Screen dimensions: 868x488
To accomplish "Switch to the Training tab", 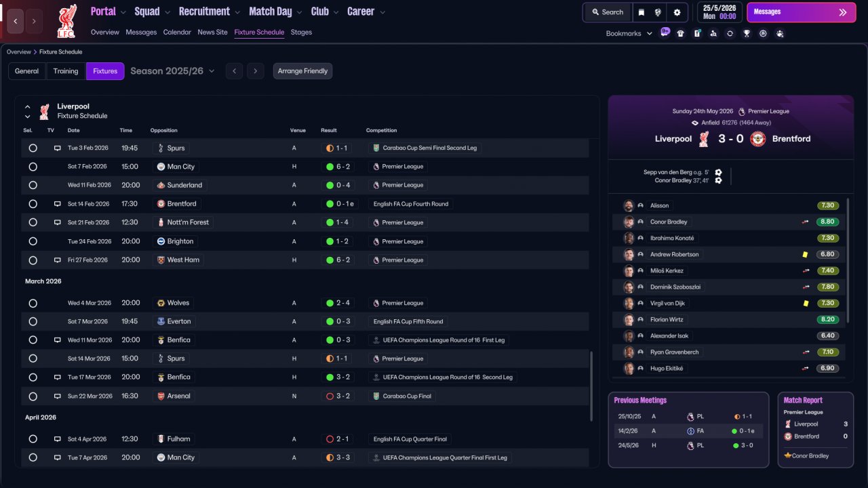I will pos(66,71).
